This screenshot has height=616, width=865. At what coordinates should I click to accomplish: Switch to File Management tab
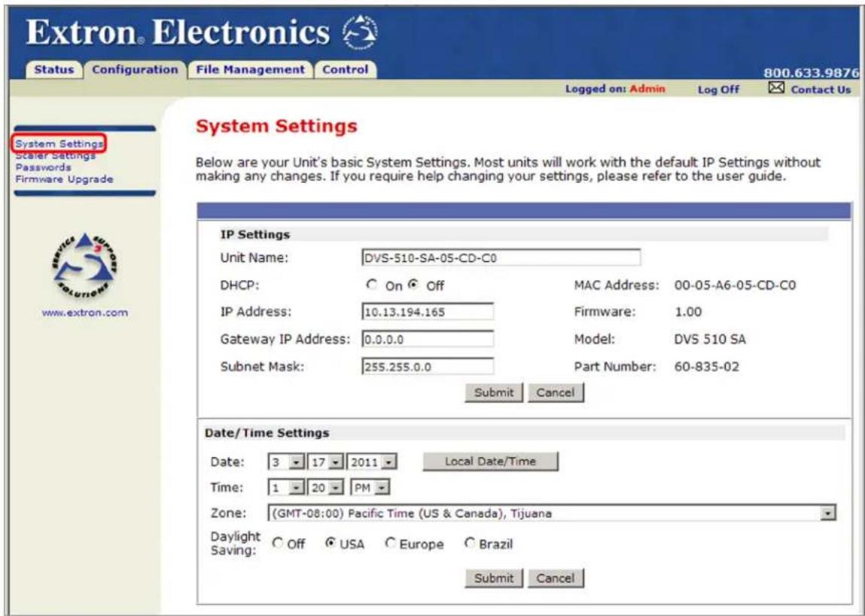tap(251, 69)
